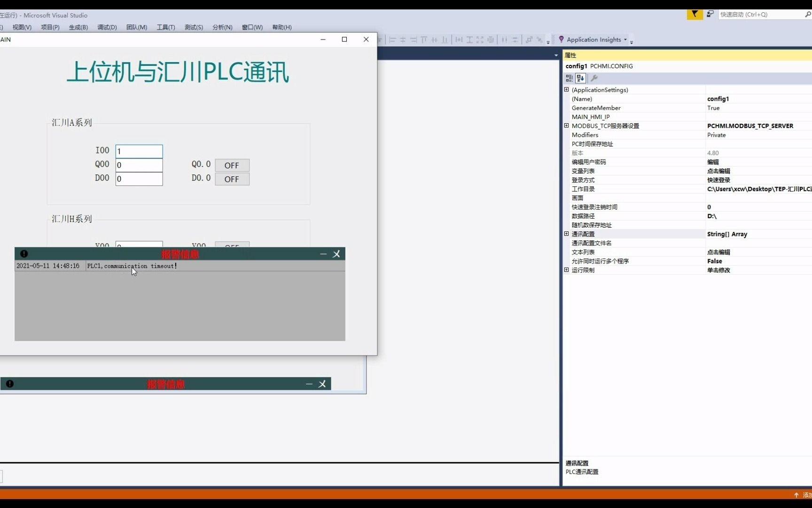Click the Size to Grid icon
Viewport: 812px width, 508px height.
click(491, 40)
